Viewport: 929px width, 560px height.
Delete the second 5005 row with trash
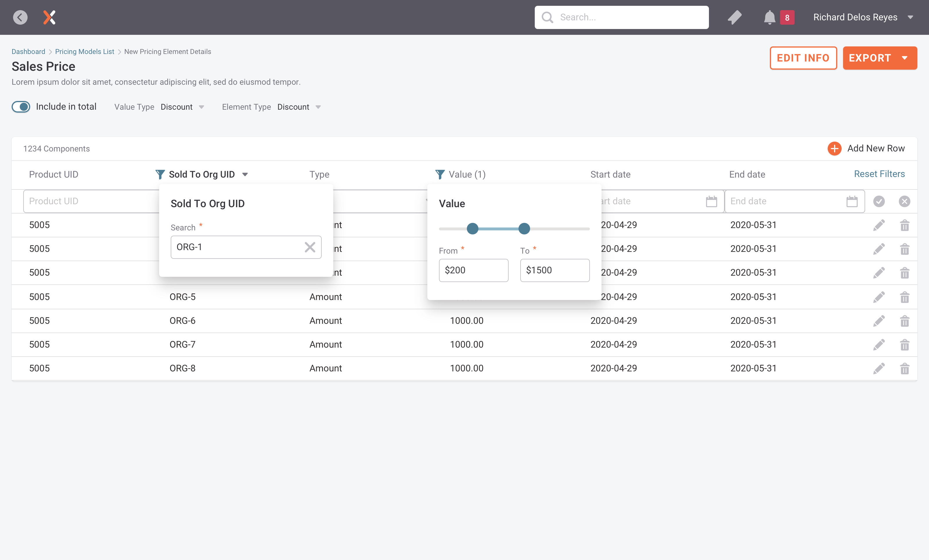pyautogui.click(x=905, y=249)
